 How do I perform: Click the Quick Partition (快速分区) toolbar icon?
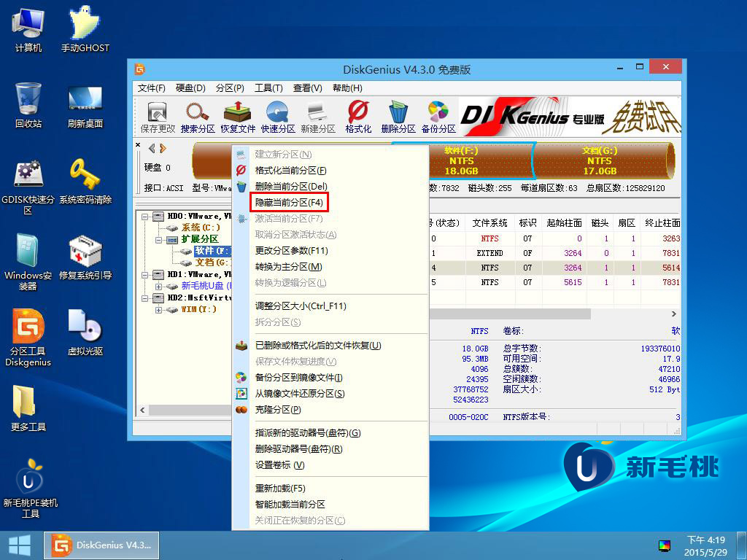click(278, 117)
